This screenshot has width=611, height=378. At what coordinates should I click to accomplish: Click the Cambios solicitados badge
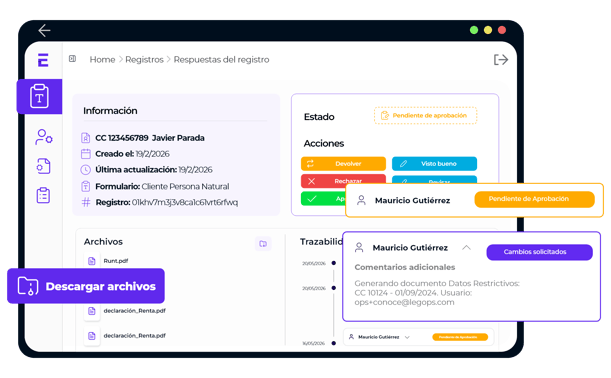(x=539, y=252)
